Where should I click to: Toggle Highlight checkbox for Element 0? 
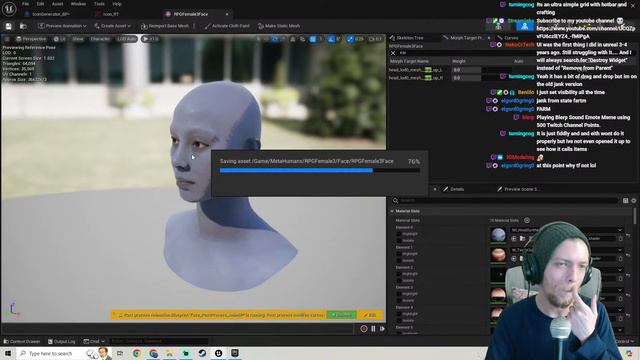point(399,234)
